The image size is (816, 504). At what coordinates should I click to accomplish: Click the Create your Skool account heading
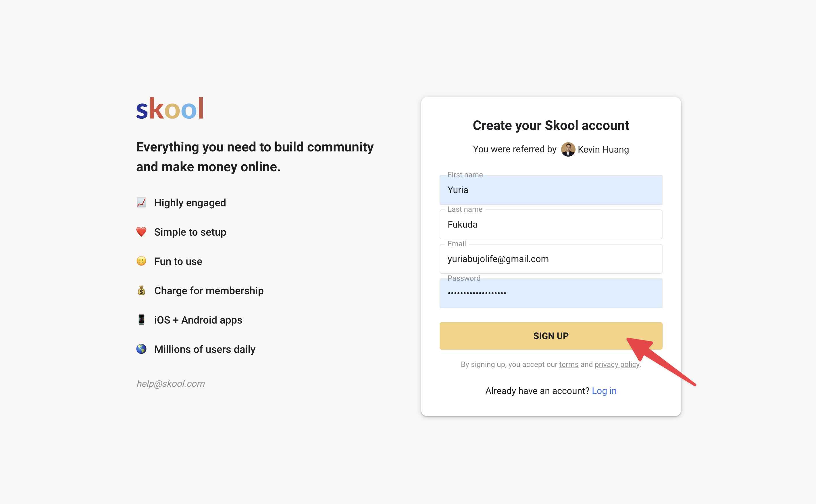click(x=551, y=126)
